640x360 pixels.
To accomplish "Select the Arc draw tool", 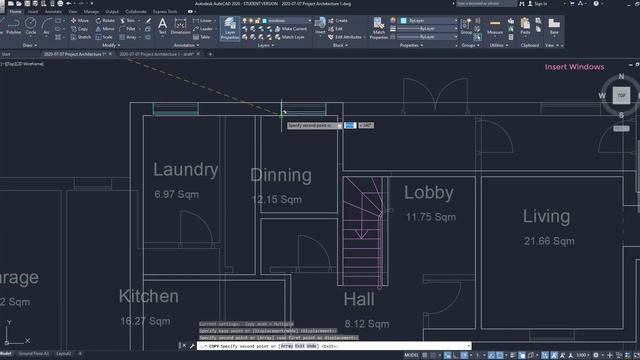I will (x=46, y=26).
